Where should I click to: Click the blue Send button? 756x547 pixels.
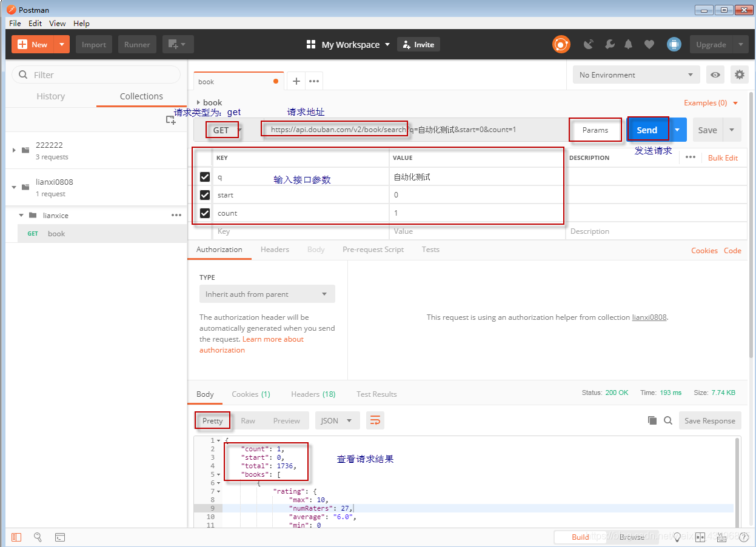click(647, 130)
